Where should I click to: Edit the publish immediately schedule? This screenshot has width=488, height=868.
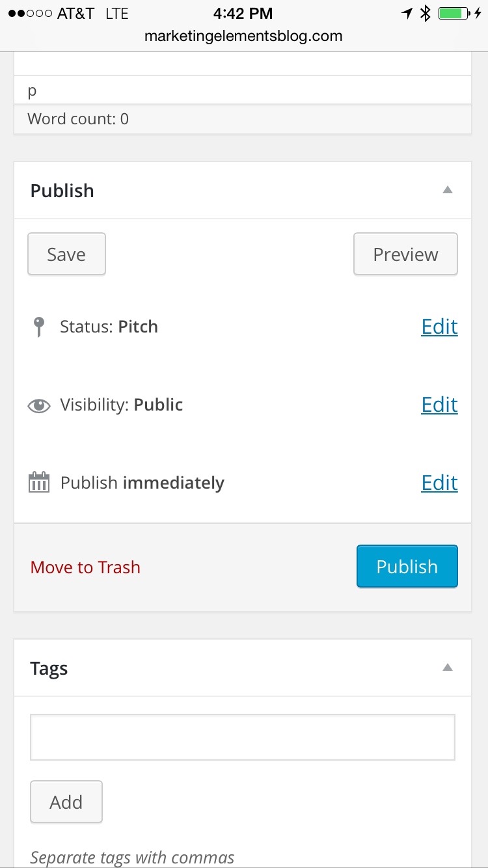(x=439, y=483)
